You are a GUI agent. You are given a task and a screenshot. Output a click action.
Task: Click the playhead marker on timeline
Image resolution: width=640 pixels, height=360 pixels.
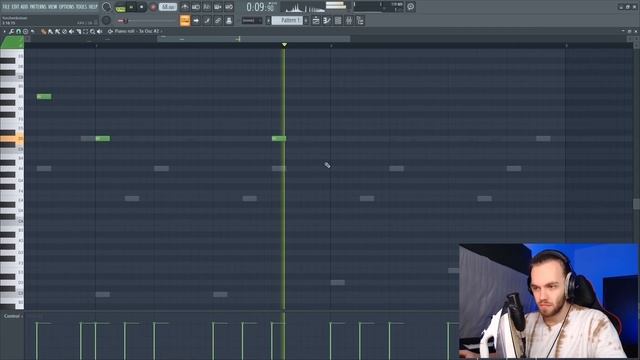pyautogui.click(x=284, y=44)
